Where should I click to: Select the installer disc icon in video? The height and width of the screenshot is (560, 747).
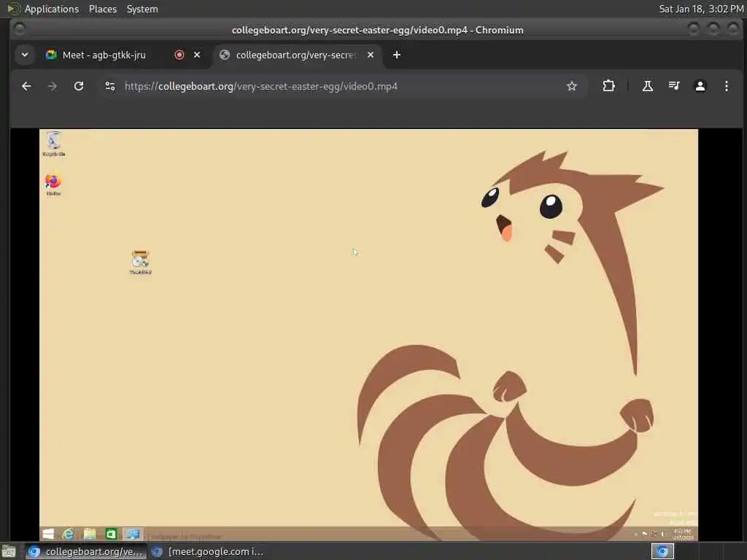(x=141, y=262)
